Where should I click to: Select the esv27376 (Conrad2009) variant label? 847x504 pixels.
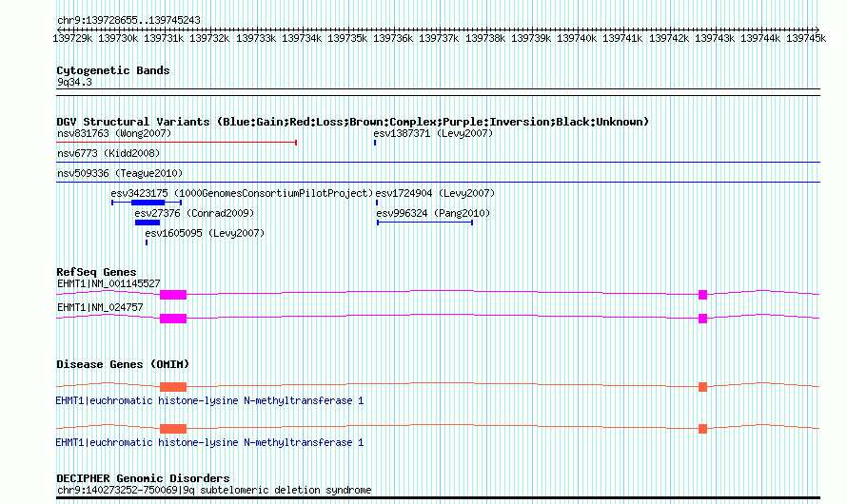coord(194,213)
